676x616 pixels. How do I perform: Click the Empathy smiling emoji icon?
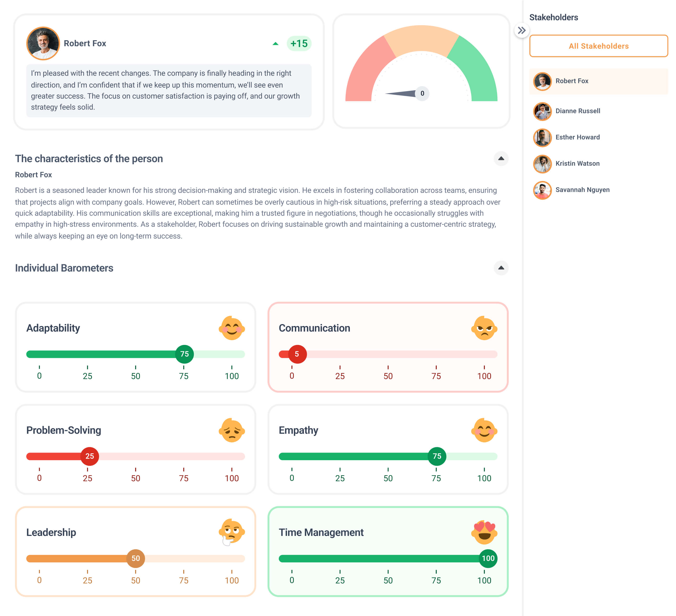pos(484,430)
